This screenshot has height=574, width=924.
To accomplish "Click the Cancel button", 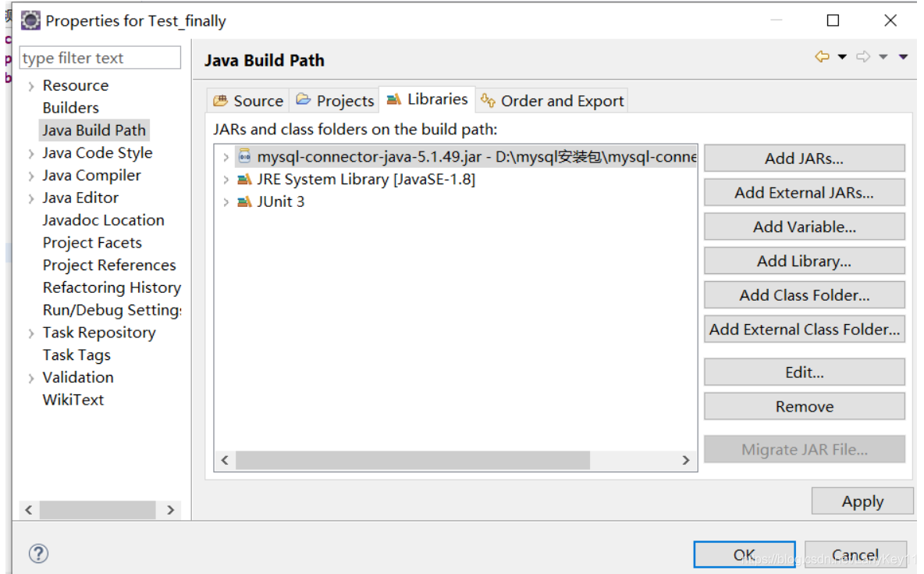I will pos(855,554).
